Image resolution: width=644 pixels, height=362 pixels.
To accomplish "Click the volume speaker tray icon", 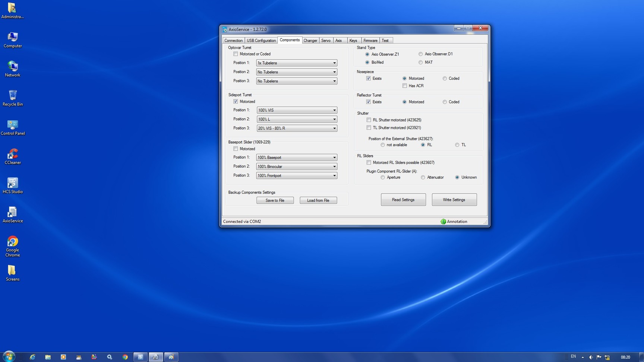I will pyautogui.click(x=591, y=357).
